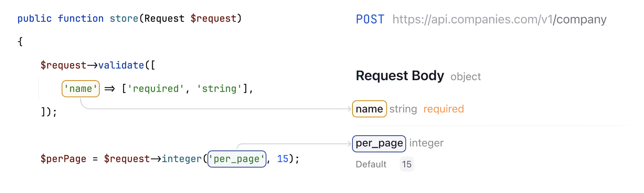The image size is (644, 193).
Task: Click the string type label beside name
Action: pyautogui.click(x=403, y=109)
